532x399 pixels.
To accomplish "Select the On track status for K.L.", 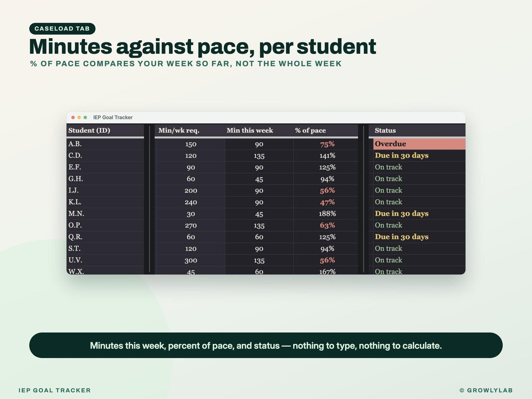I will coord(419,202).
